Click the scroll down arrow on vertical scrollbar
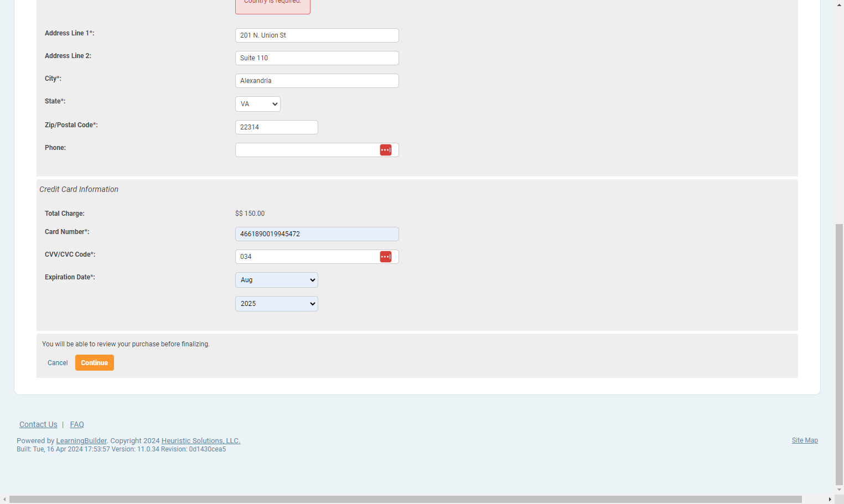This screenshot has width=844, height=504. pyautogui.click(x=840, y=490)
